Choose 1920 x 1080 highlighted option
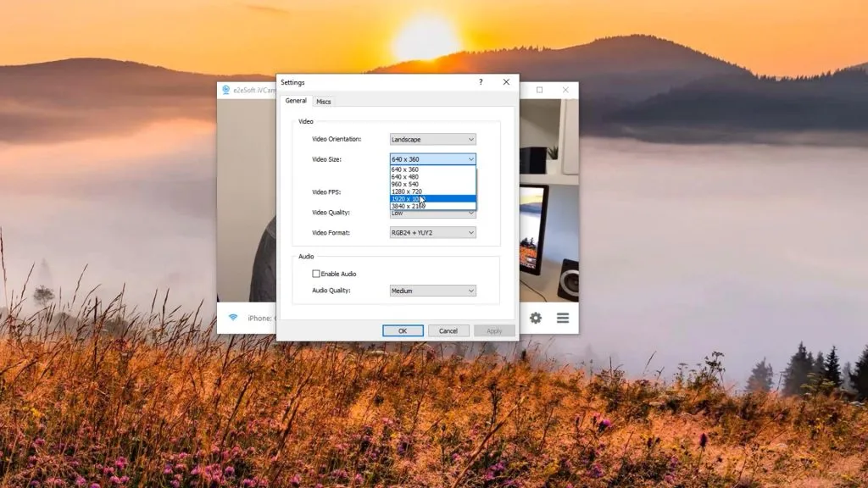Image resolution: width=868 pixels, height=488 pixels. coord(433,198)
